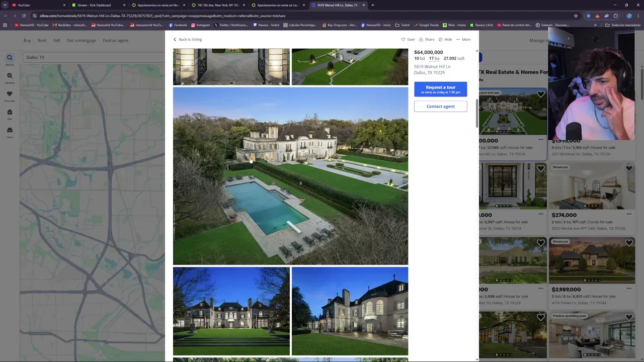The width and height of the screenshot is (644, 362).
Task: Open the Search icon in left sidebar
Action: click(x=10, y=59)
